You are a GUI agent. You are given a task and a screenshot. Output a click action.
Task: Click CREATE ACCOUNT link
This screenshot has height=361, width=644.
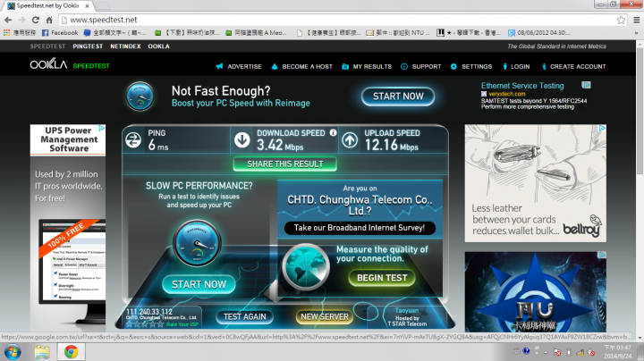tap(573, 66)
